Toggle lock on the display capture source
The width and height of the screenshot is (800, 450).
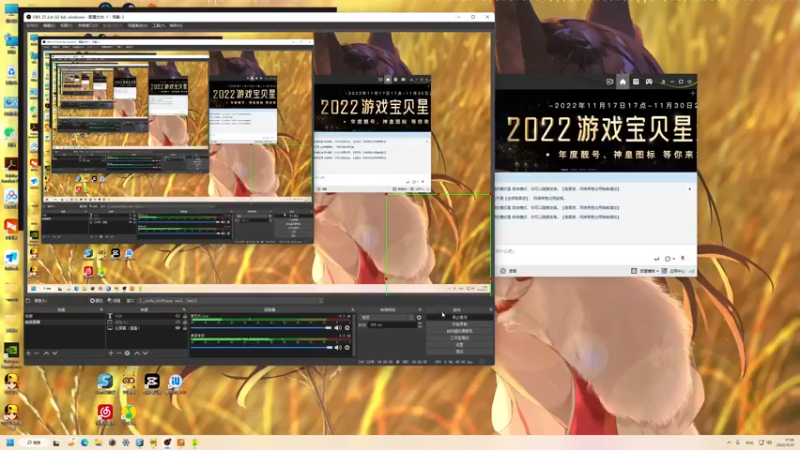[x=185, y=328]
